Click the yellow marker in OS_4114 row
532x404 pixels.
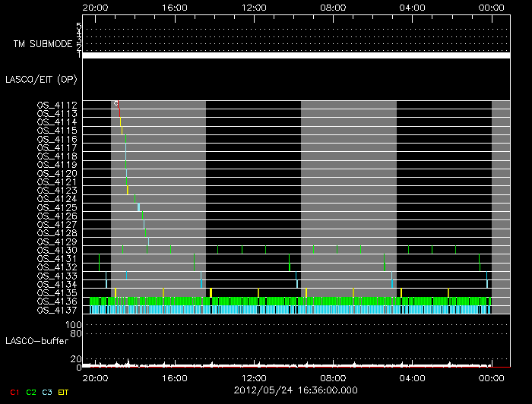click(x=121, y=122)
